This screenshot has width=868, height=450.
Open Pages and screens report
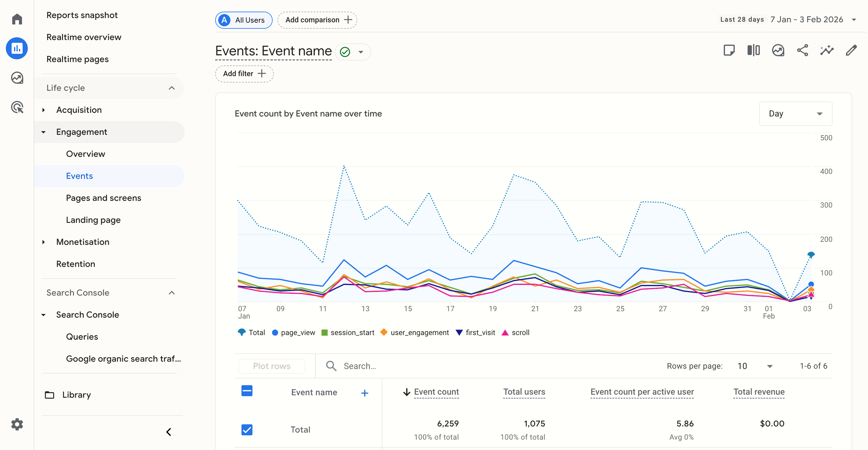(103, 198)
